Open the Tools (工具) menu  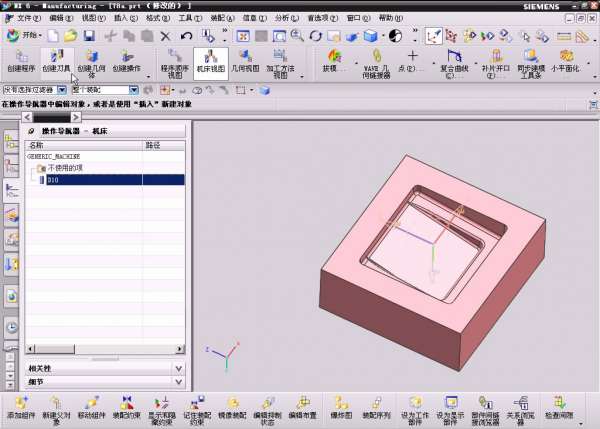[190, 18]
